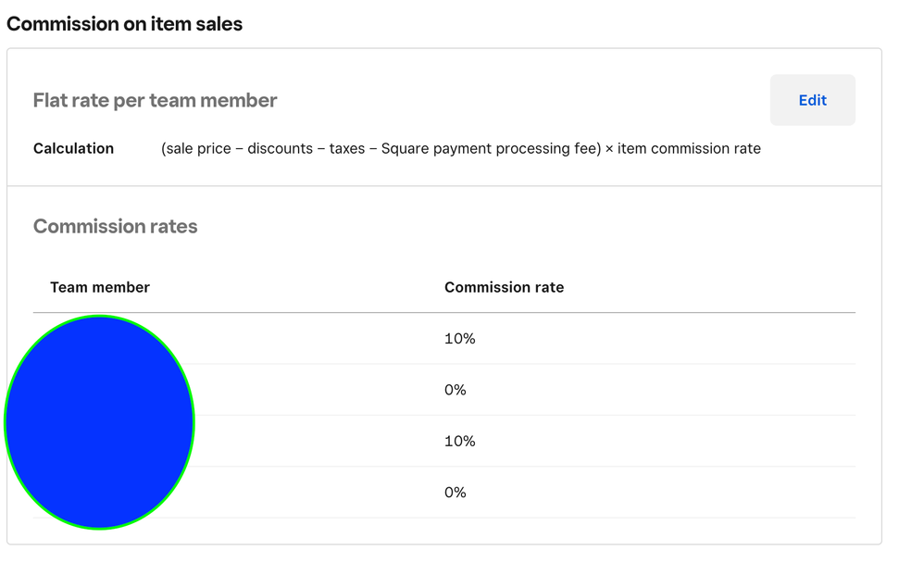Click the "Commission rates" section heading
The height and width of the screenshot is (575, 924).
115,227
